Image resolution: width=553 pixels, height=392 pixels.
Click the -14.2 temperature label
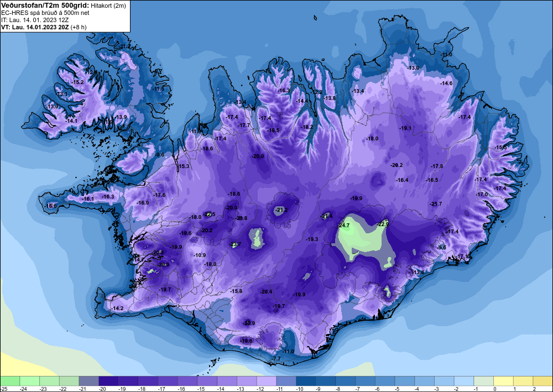(117, 308)
